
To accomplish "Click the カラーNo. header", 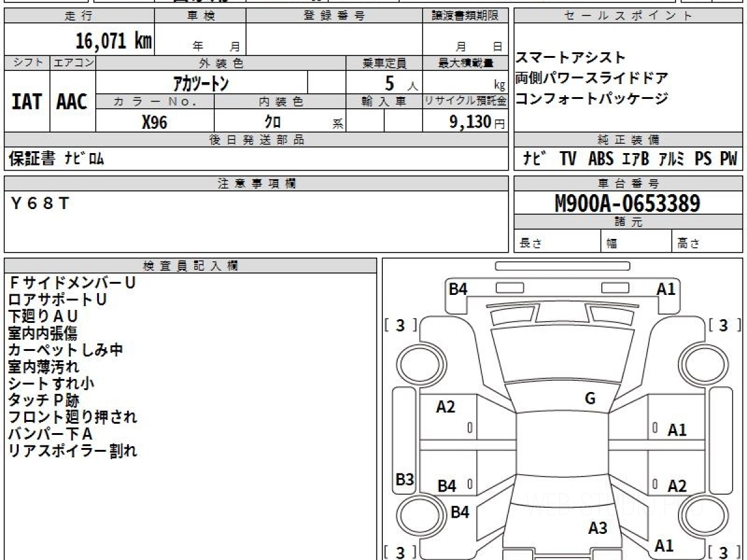I will tap(155, 101).
